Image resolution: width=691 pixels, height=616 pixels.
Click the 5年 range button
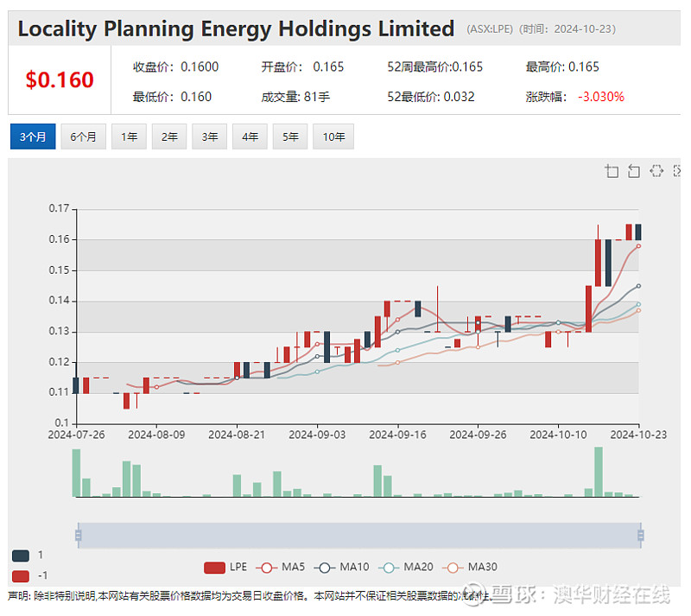point(289,137)
